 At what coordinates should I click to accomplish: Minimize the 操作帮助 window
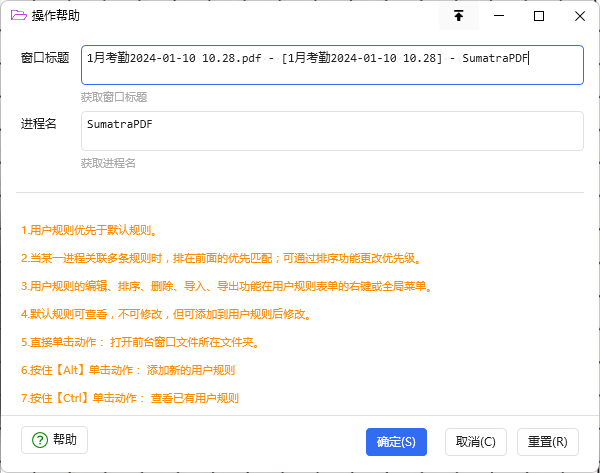pyautogui.click(x=499, y=16)
